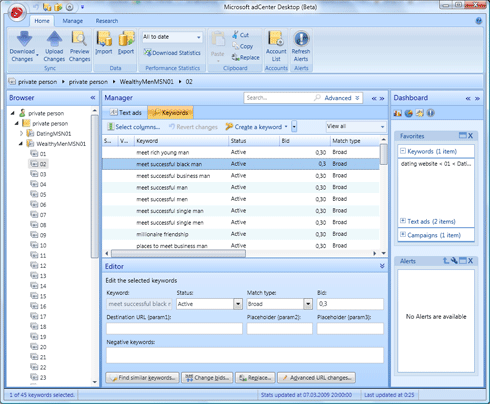The width and height of the screenshot is (490, 404).
Task: Click the Match type column header
Action: (355, 141)
